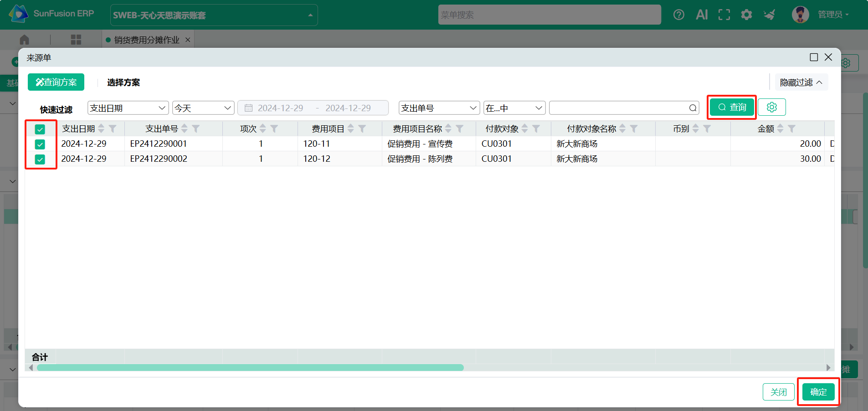Viewport: 868px width, 411px height.
Task: Click the 确定 button
Action: point(818,392)
